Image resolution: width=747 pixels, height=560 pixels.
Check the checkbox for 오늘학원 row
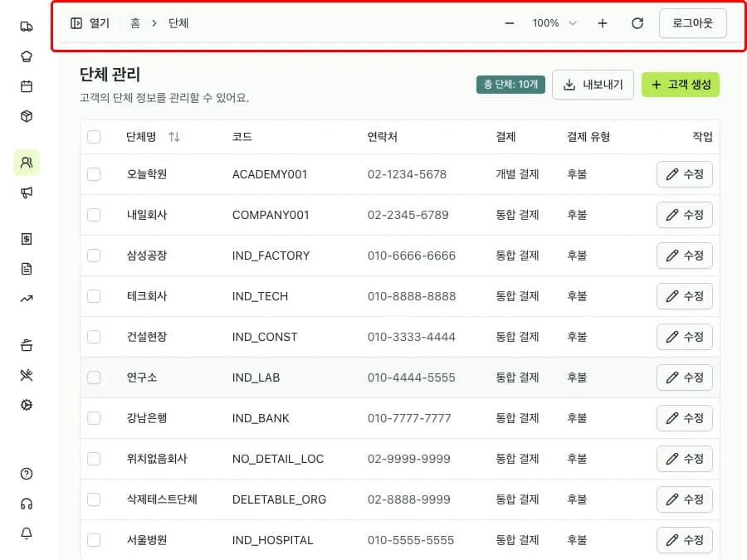tap(94, 174)
